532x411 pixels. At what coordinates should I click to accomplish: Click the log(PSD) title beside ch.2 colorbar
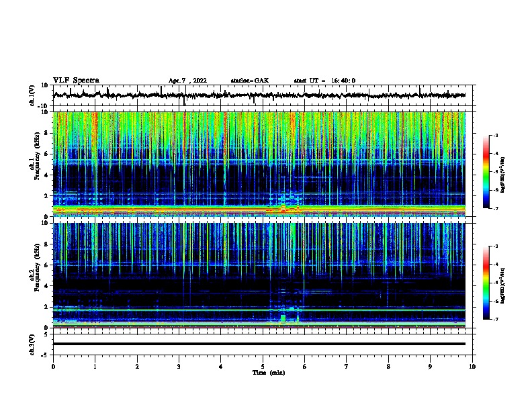tap(503, 285)
